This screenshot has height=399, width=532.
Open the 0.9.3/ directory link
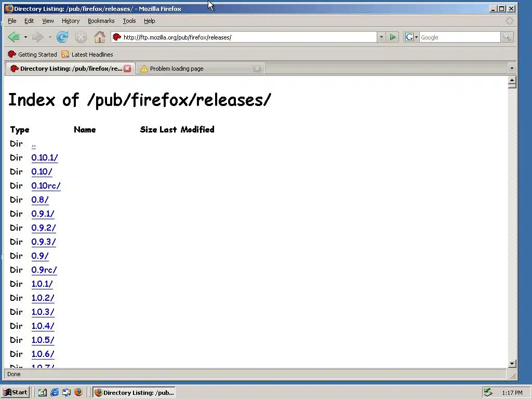tap(44, 242)
